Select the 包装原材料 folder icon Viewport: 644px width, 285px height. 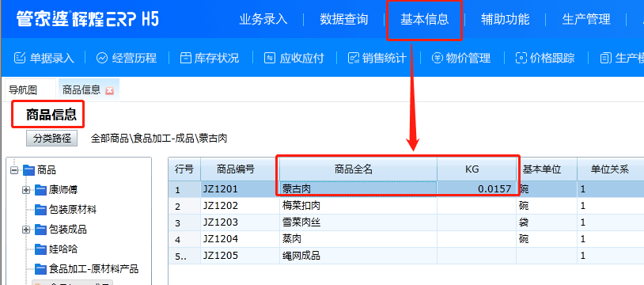tap(40, 210)
